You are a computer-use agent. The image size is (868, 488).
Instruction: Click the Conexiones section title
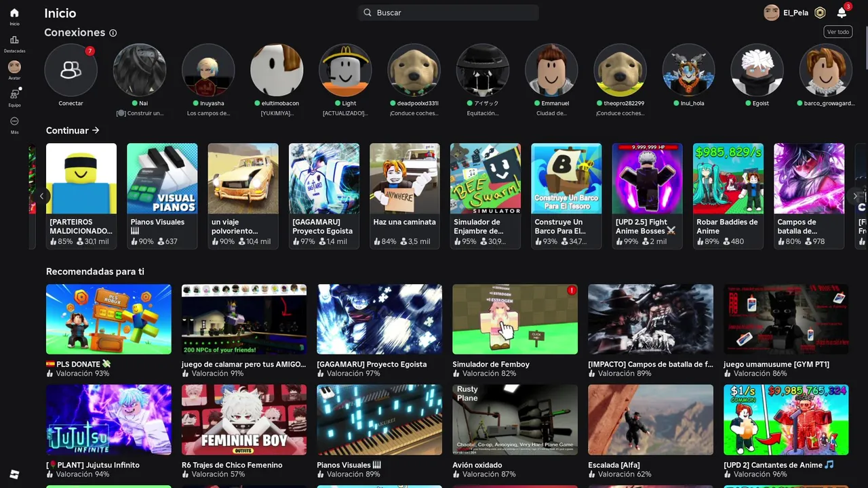75,33
